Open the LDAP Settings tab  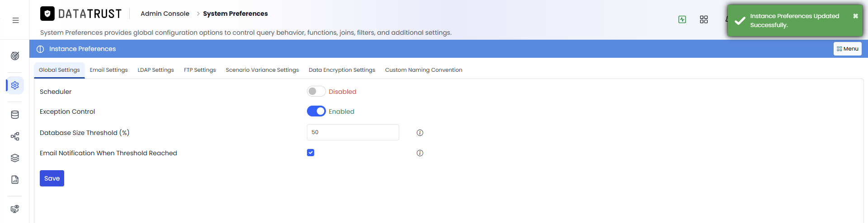point(156,70)
